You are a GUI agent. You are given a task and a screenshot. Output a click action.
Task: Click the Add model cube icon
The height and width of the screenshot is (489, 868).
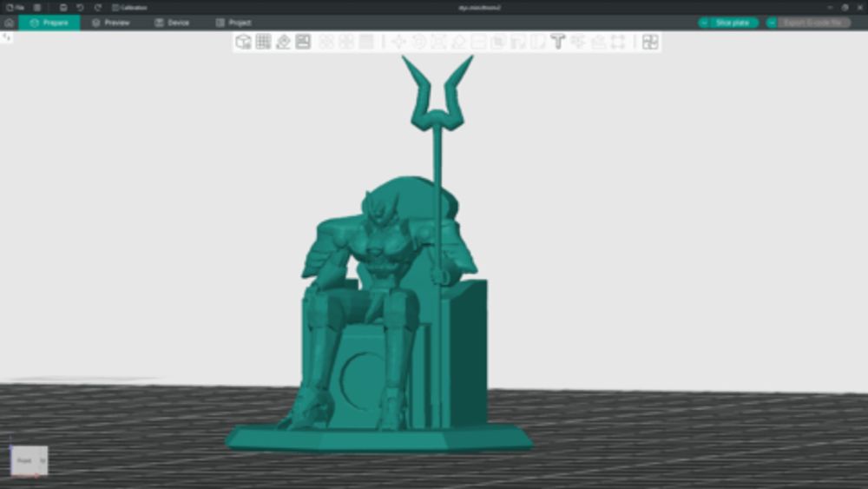[x=243, y=42]
